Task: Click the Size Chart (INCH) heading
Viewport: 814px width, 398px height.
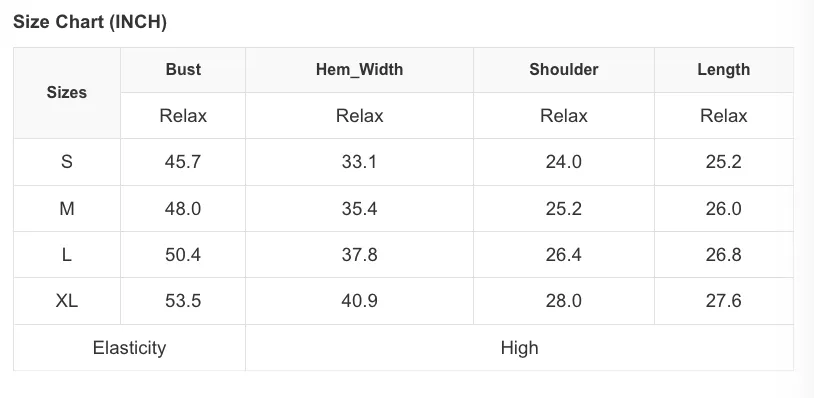Action: click(90, 22)
